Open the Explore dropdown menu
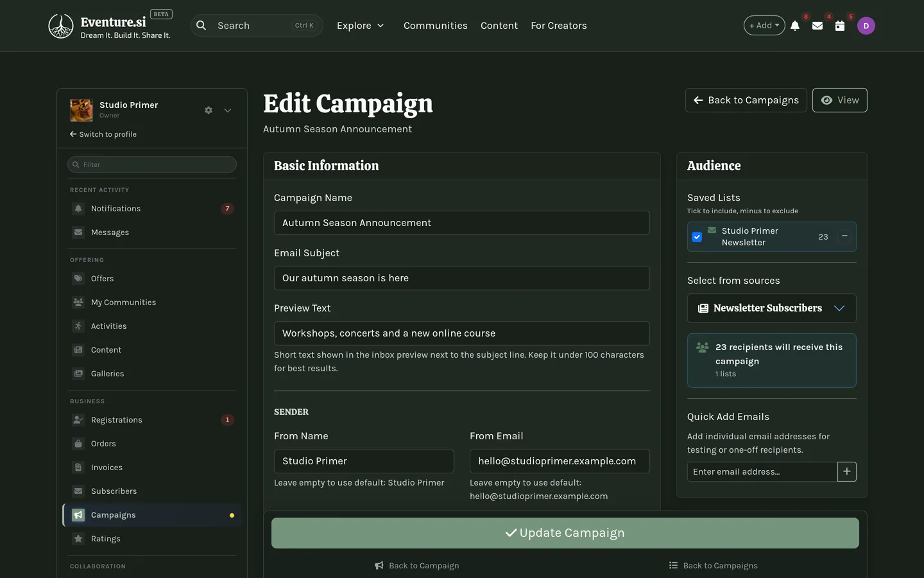The width and height of the screenshot is (924, 578). [361, 26]
